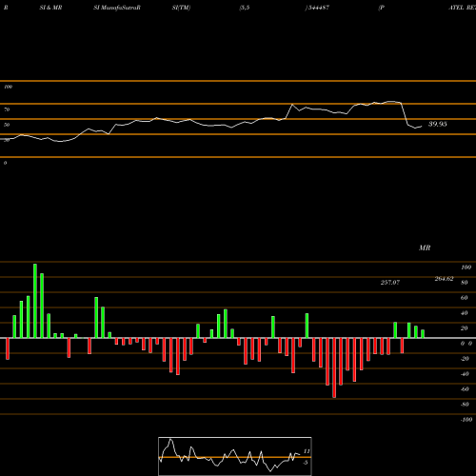Click the 50 level label on RSI axis
Viewport: 476px width, 476px height.
coord(7,125)
